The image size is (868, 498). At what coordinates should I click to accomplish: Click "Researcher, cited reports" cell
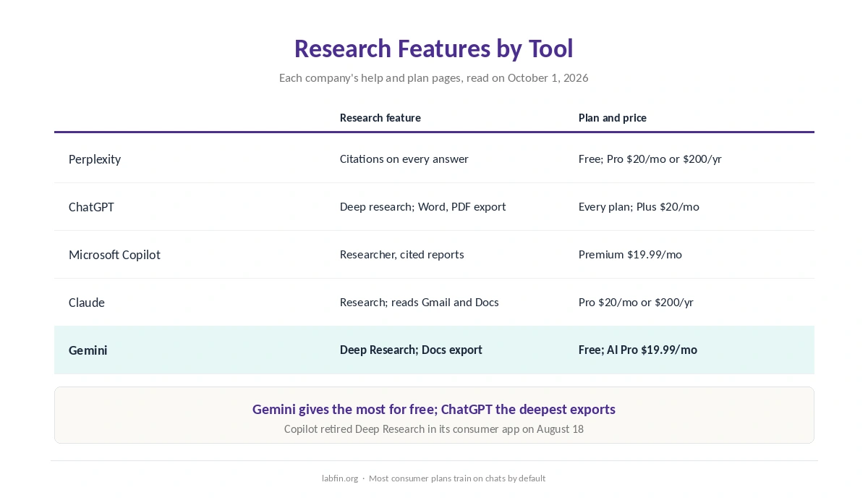401,255
